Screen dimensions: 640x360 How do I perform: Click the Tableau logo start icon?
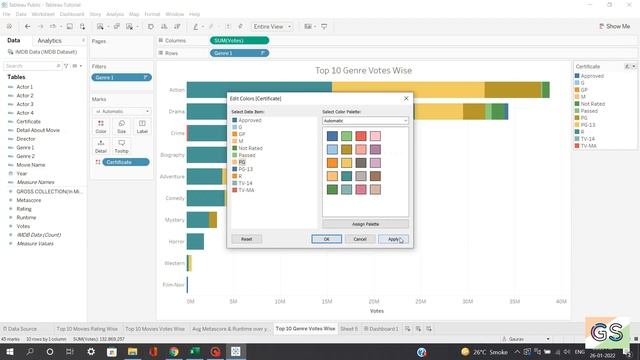tap(9, 27)
